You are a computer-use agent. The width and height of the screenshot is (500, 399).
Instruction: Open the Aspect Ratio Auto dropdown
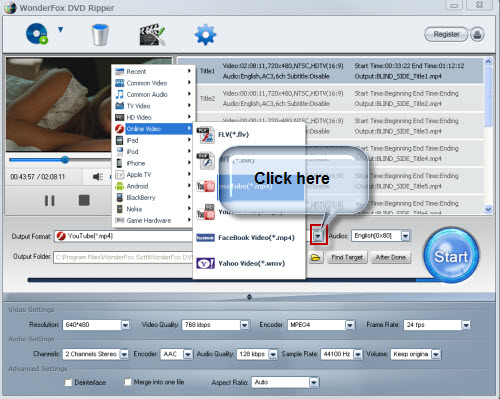pos(285,382)
